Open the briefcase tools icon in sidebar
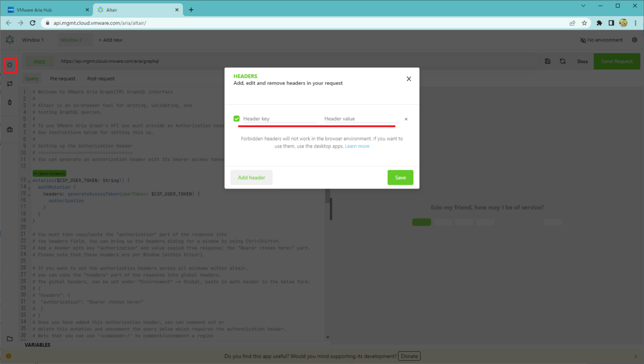 coord(10,129)
